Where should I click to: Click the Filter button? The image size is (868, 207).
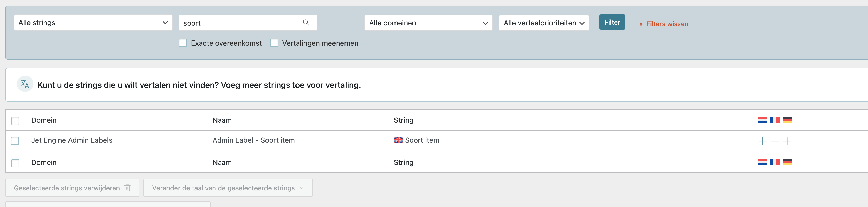pos(612,22)
